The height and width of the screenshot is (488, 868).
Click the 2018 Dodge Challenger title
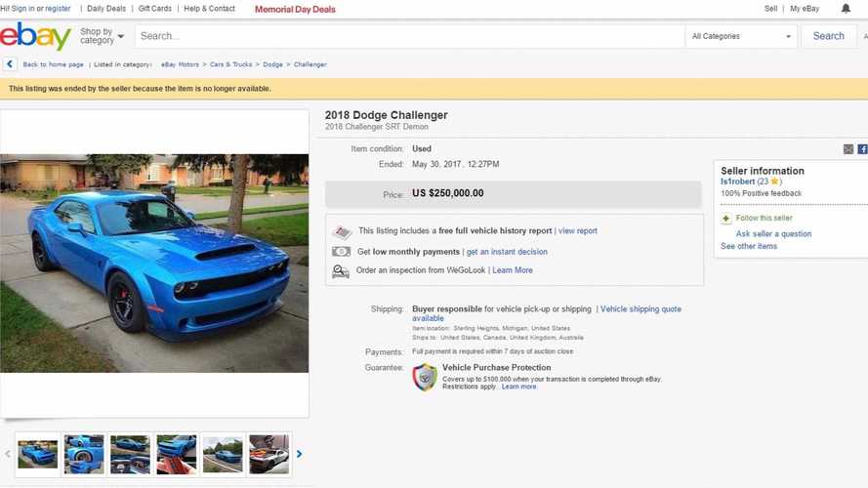387,115
